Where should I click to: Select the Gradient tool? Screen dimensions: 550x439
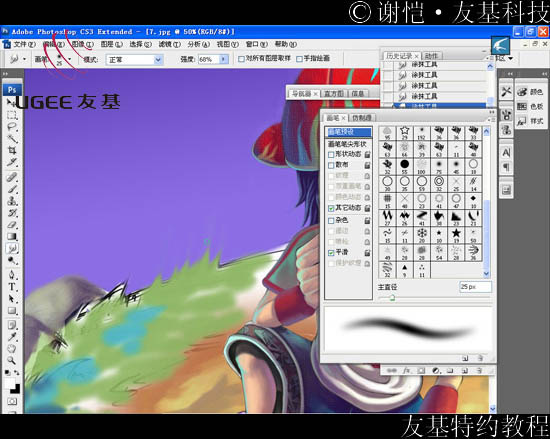12,237
